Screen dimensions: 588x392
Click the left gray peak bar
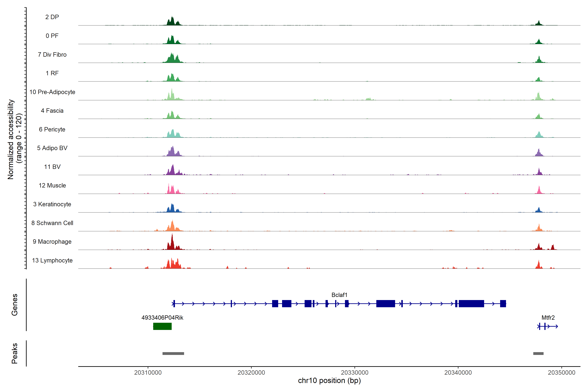pyautogui.click(x=173, y=353)
